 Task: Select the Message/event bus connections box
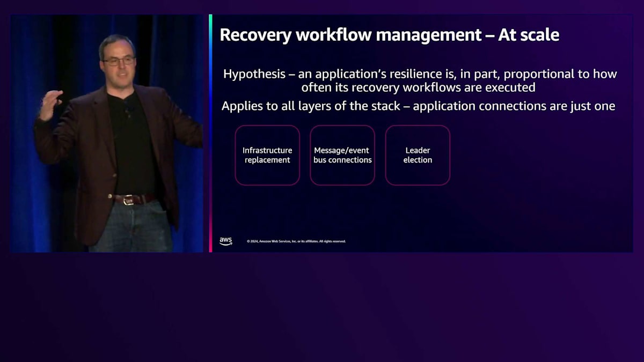(342, 155)
